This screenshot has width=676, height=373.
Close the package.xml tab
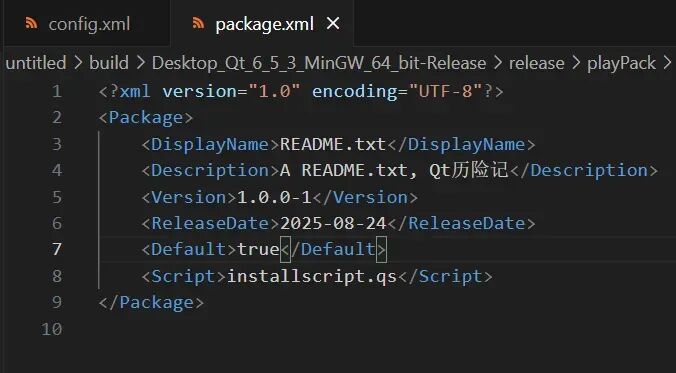pos(333,24)
